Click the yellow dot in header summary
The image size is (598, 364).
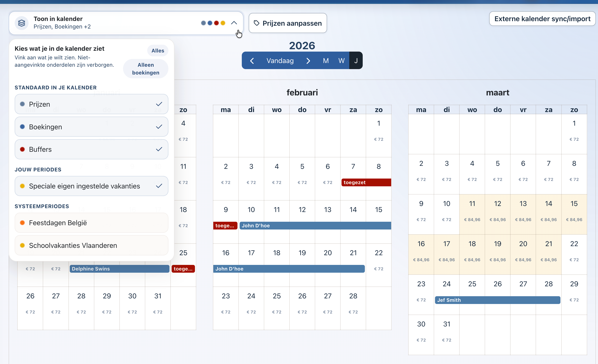coord(223,23)
